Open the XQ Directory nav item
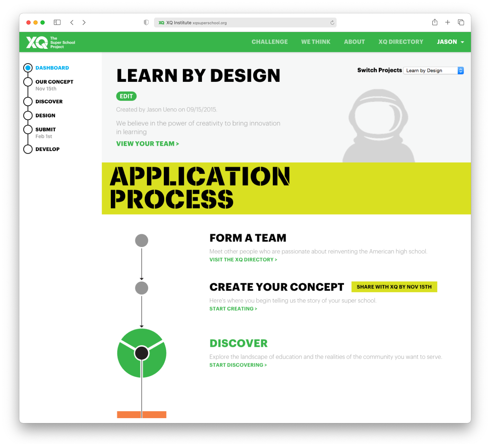 pyautogui.click(x=401, y=42)
